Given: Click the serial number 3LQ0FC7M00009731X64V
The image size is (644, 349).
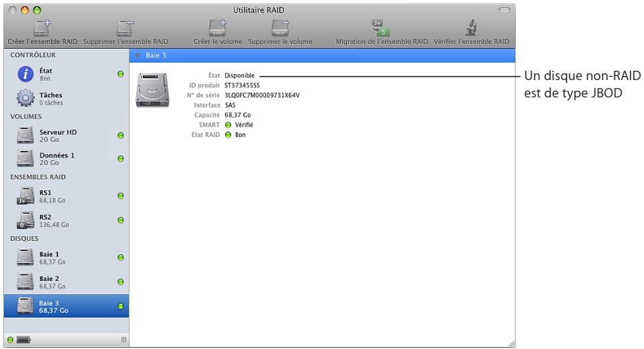Looking at the screenshot, I should click(262, 95).
